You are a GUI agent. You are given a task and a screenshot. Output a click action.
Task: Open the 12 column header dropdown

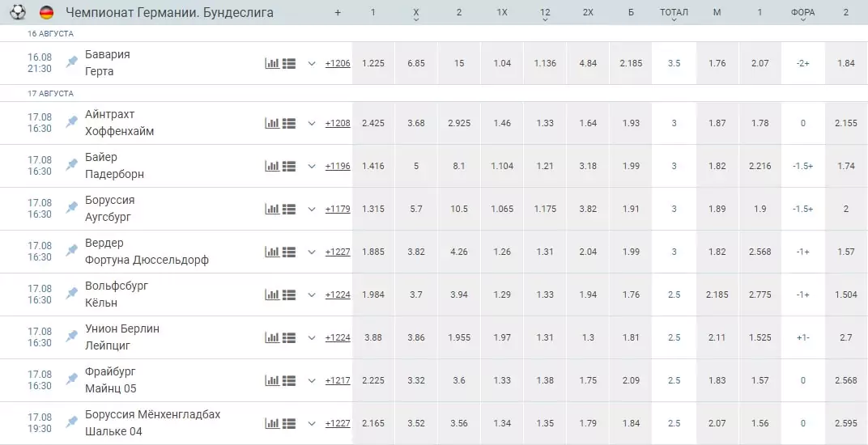545,15
